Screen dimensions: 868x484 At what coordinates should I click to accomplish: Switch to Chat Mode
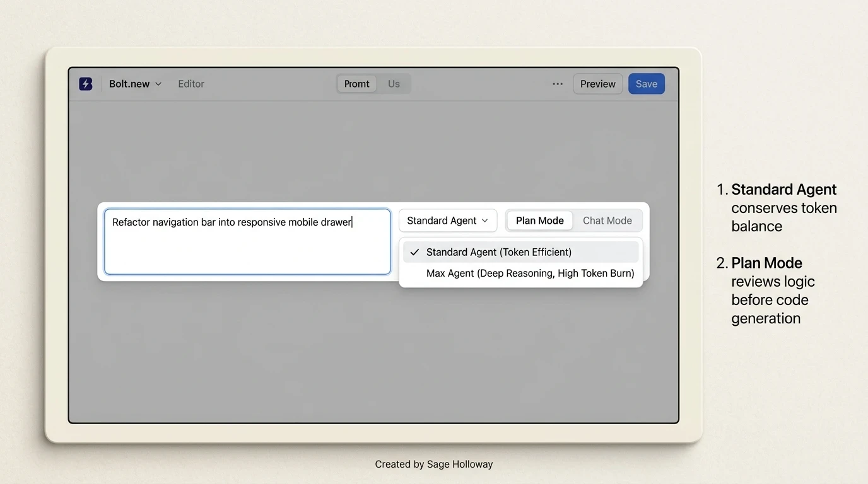pos(607,221)
